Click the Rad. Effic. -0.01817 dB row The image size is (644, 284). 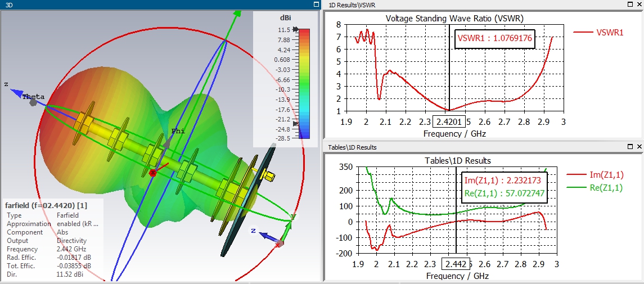click(x=49, y=258)
